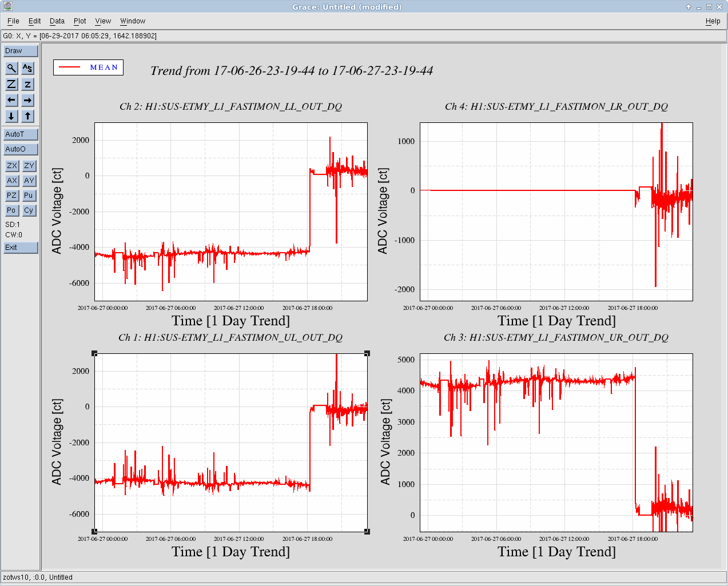Image resolution: width=728 pixels, height=586 pixels.
Task: Click 'Time [1 Day Trend]' label under Ch 1 graph
Action: point(231,552)
